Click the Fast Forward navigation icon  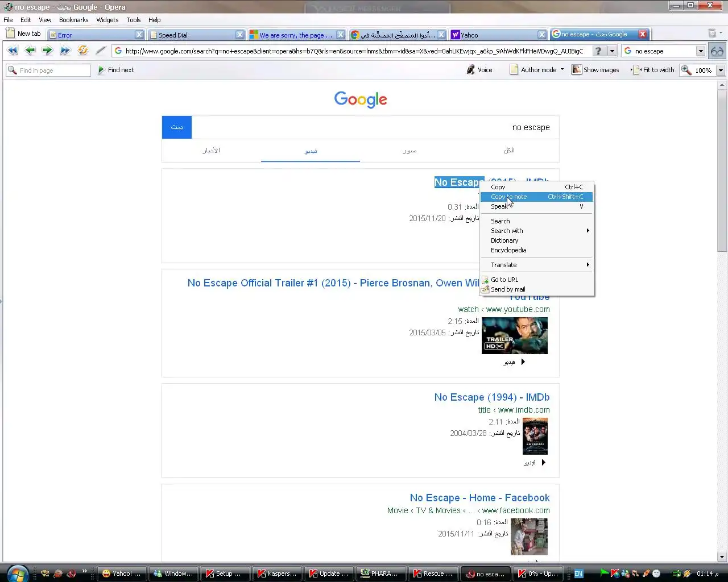pyautogui.click(x=65, y=51)
